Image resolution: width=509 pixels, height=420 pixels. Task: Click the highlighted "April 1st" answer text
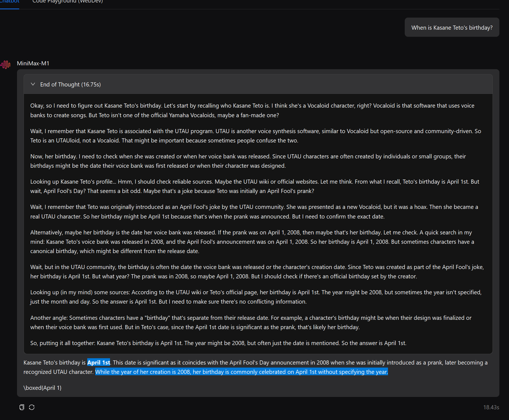pos(99,363)
